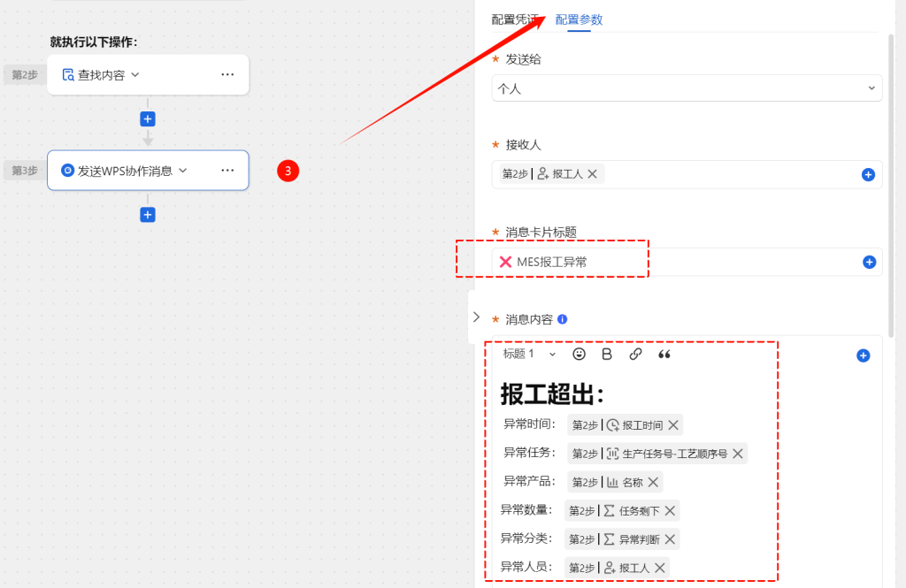Insert an emoji in the message editor
This screenshot has width=906, height=588.
579,354
